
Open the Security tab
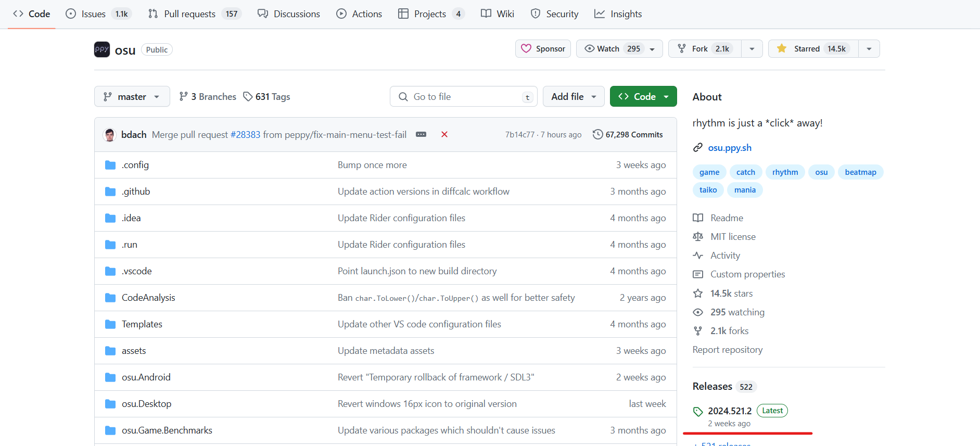tap(555, 14)
